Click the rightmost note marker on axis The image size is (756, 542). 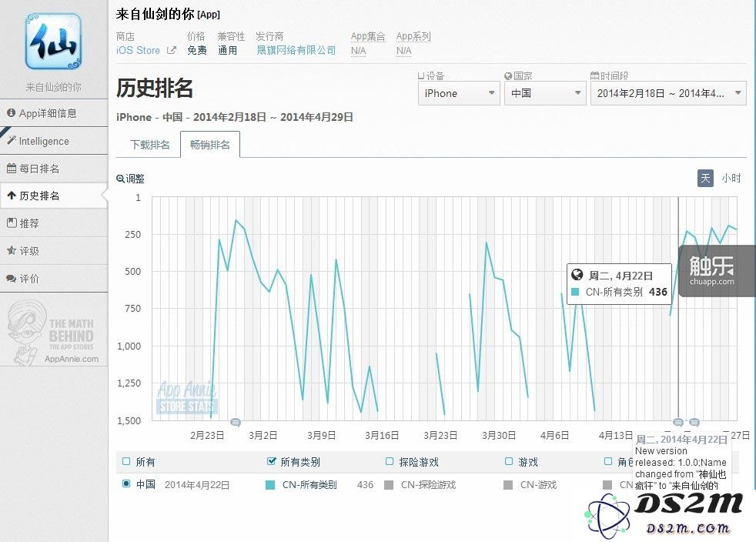pos(694,423)
